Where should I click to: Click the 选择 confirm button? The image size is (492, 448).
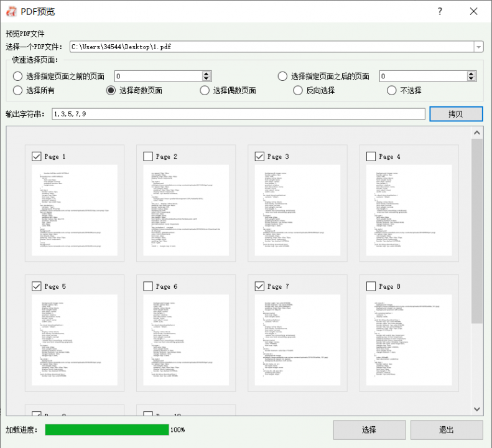click(x=369, y=430)
